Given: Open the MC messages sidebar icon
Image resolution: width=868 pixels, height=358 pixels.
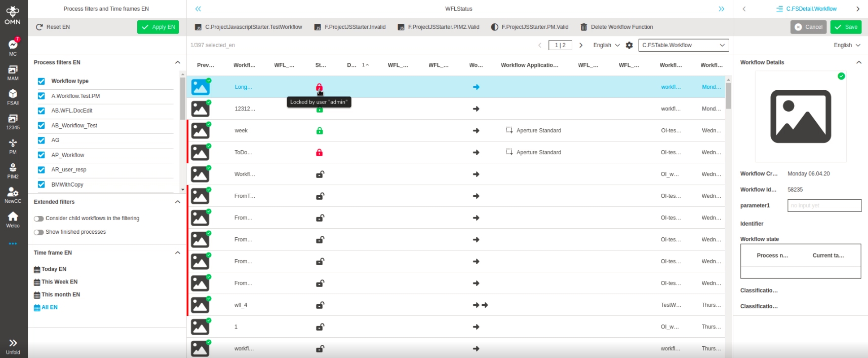Looking at the screenshot, I should 13,46.
